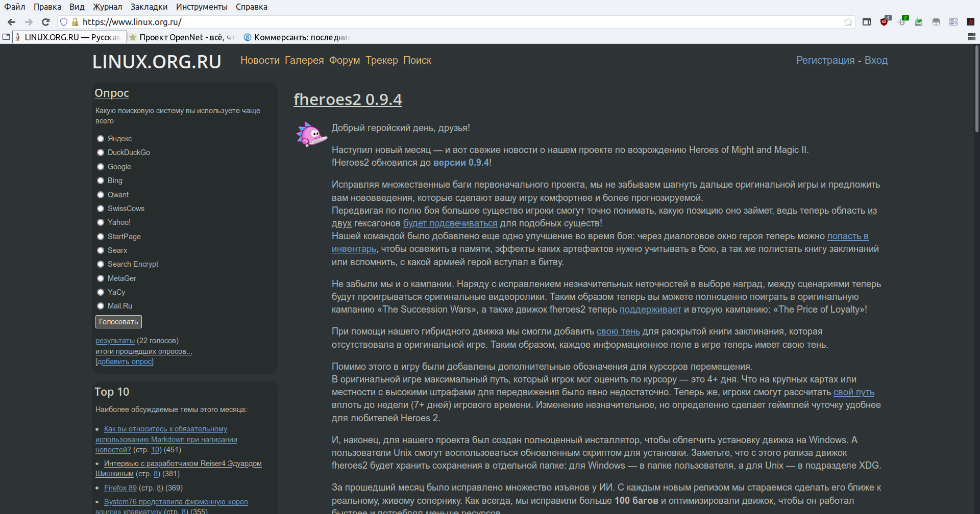Open the Вид menu
Image resolution: width=980 pixels, height=514 pixels.
point(77,7)
